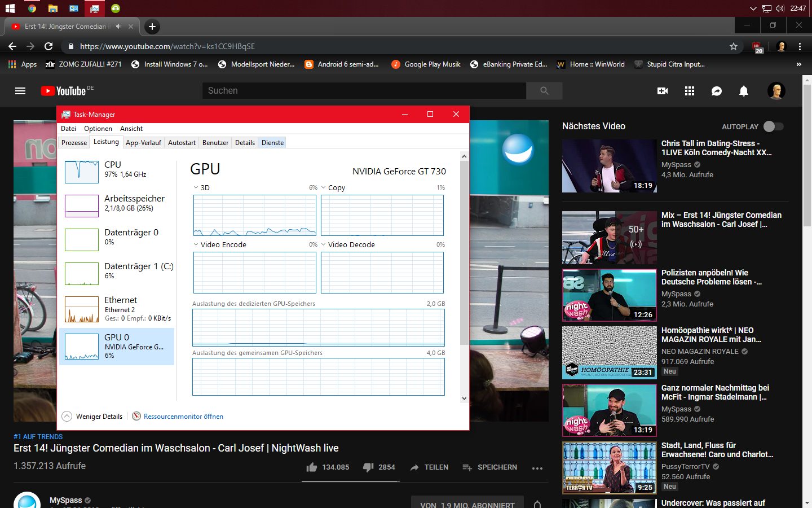Mute the YouTube browser tab audio
The width and height of the screenshot is (812, 508).
click(118, 27)
